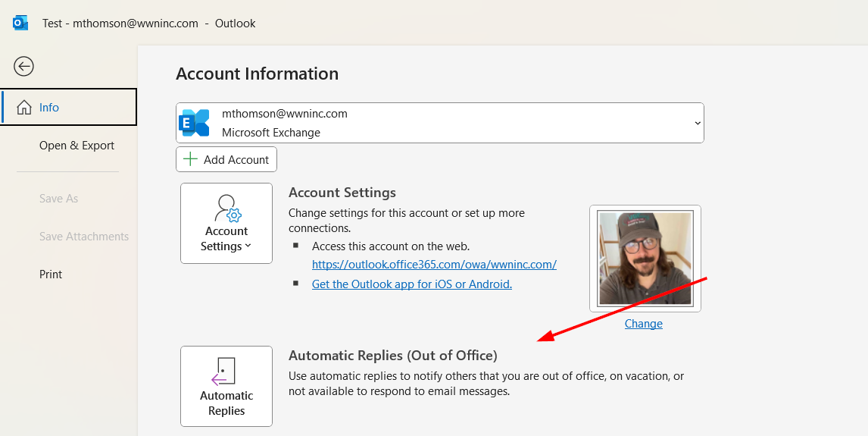Screen dimensions: 868x436
Task: Click 'Use automatic replies to notify others' description
Action: click(x=486, y=384)
